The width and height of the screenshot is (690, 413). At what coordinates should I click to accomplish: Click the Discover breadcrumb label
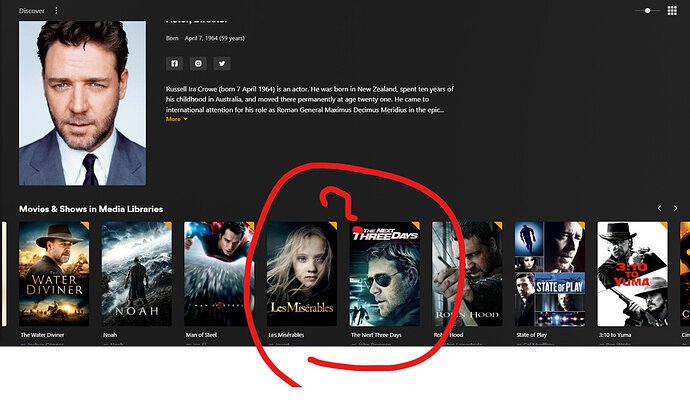pos(32,11)
